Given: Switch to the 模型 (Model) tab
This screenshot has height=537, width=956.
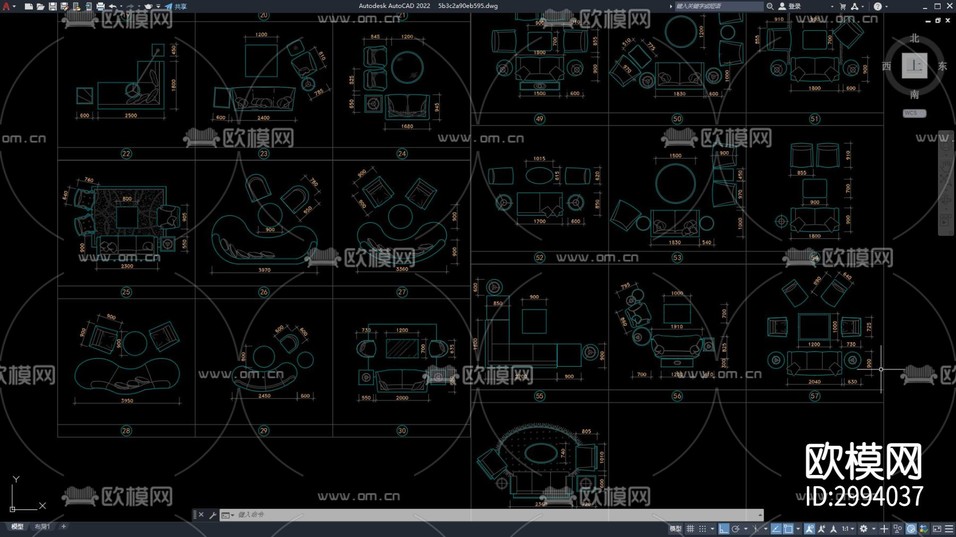Looking at the screenshot, I should (x=17, y=527).
